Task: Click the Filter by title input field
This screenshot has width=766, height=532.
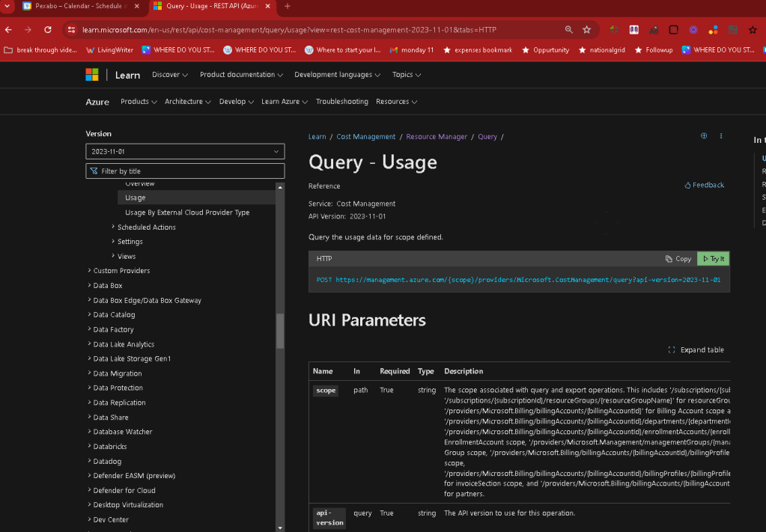Action: (x=185, y=171)
